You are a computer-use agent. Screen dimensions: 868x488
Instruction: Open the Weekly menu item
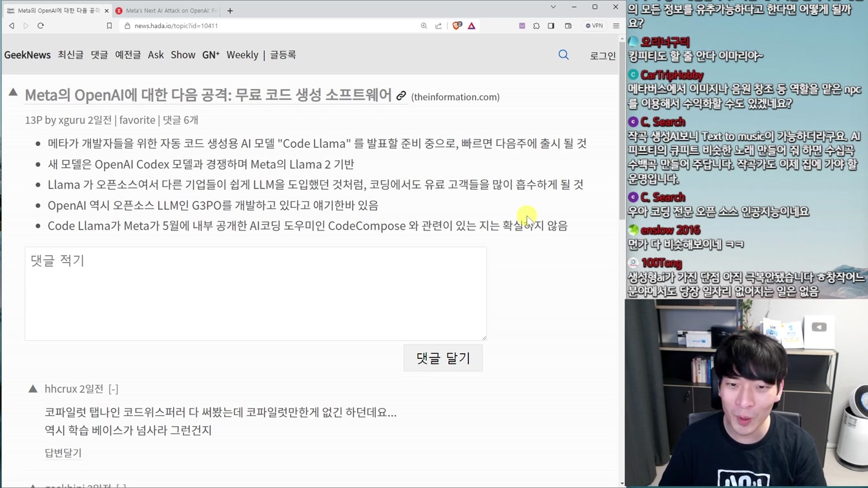click(242, 55)
